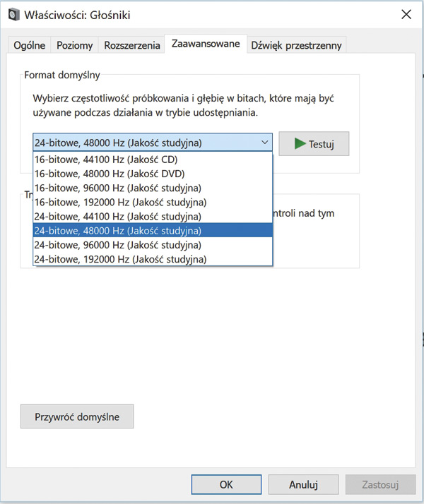Switch to the Ogólne tab
Screen dimensions: 424x504
coord(29,45)
